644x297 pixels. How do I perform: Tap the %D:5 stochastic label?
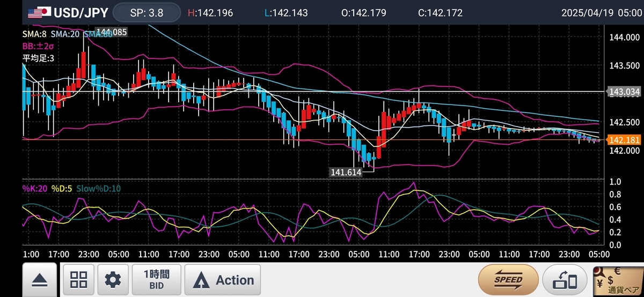pos(62,188)
